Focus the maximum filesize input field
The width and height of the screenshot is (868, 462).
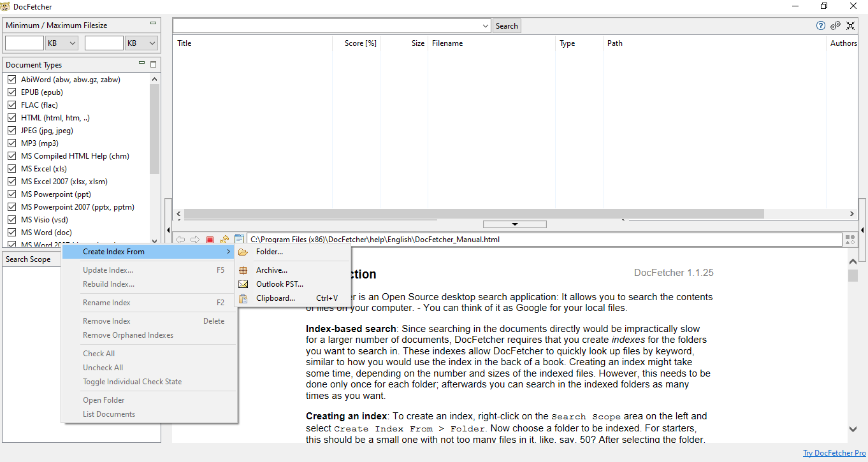pyautogui.click(x=104, y=43)
